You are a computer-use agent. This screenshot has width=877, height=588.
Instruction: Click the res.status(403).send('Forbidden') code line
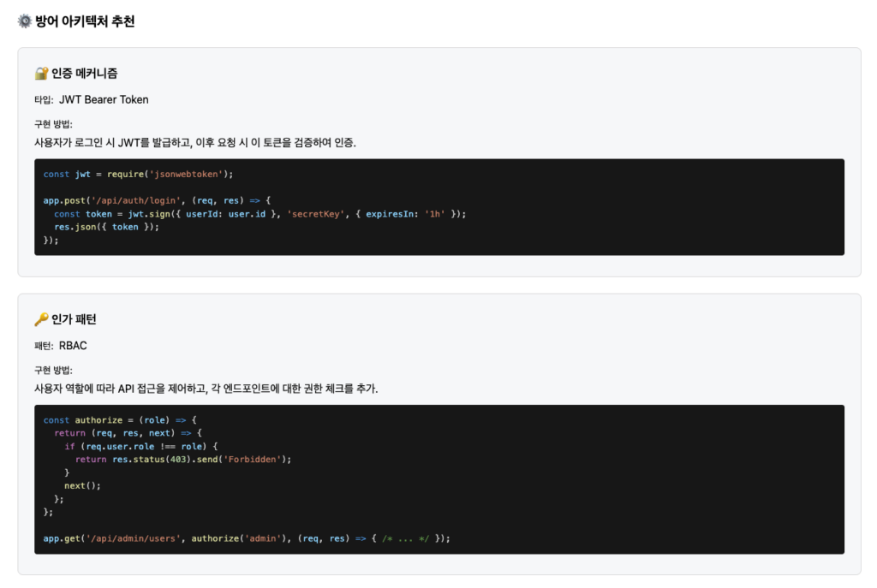coord(183,459)
